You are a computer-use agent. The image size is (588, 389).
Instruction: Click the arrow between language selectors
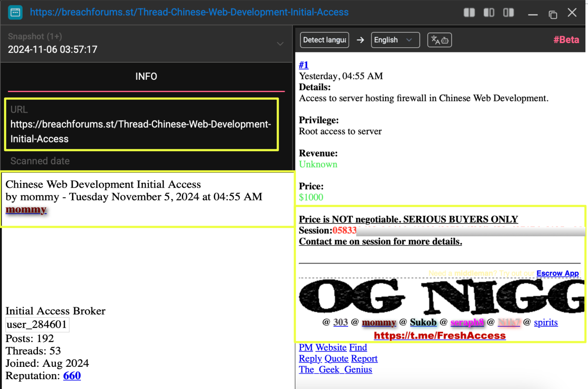(360, 40)
